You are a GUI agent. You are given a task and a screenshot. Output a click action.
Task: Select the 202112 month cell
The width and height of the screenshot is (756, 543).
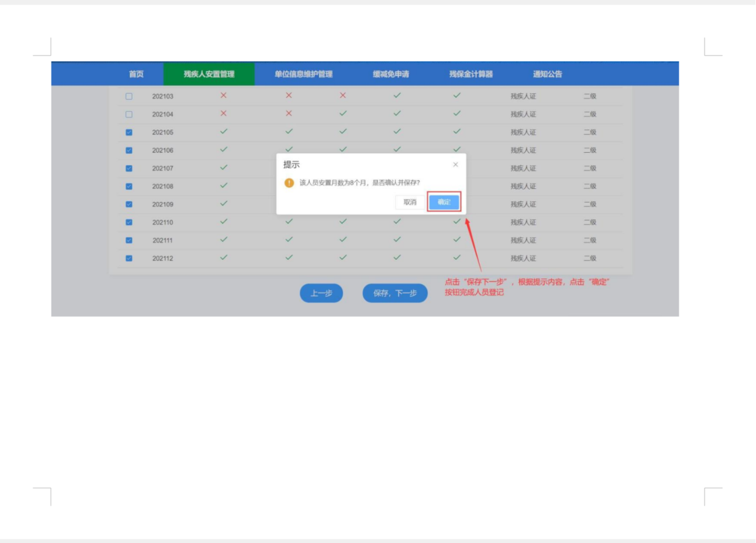point(163,258)
